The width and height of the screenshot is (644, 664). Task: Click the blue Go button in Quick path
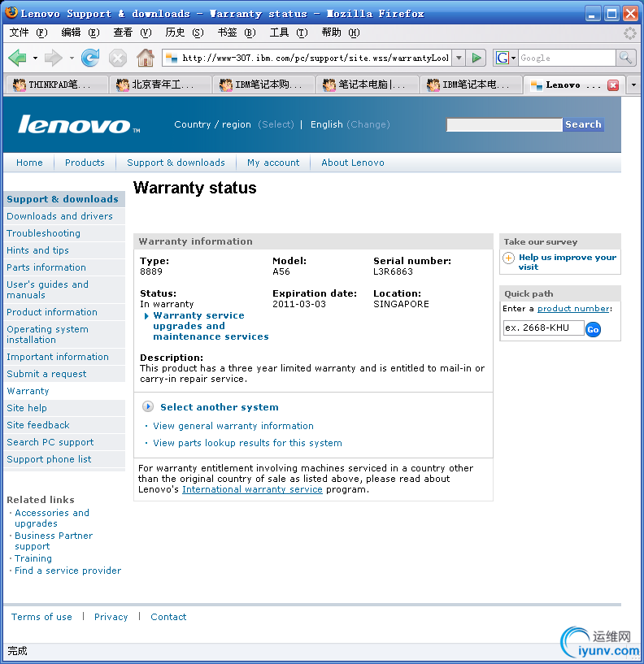[593, 329]
